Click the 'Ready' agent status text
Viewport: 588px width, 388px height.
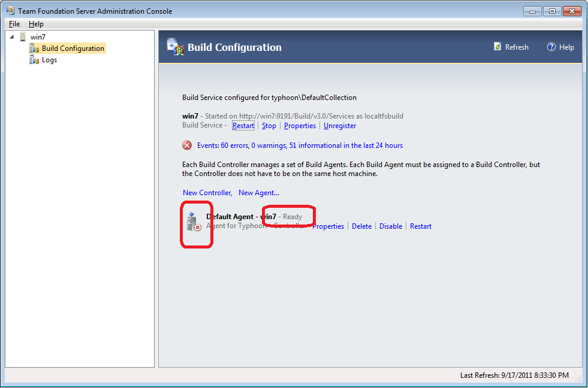click(293, 217)
